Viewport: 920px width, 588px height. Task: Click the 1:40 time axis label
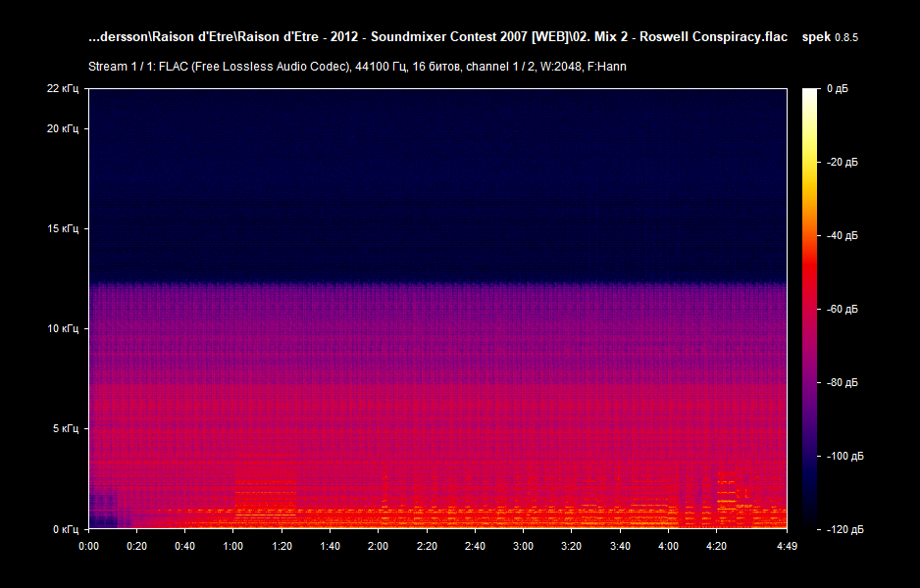pos(330,547)
